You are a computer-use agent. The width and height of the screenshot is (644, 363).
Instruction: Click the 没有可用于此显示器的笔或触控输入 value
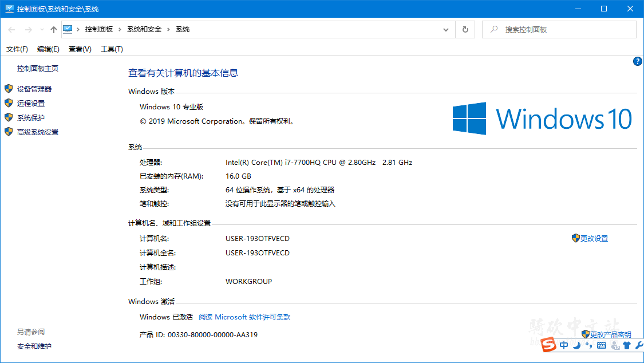pos(280,204)
